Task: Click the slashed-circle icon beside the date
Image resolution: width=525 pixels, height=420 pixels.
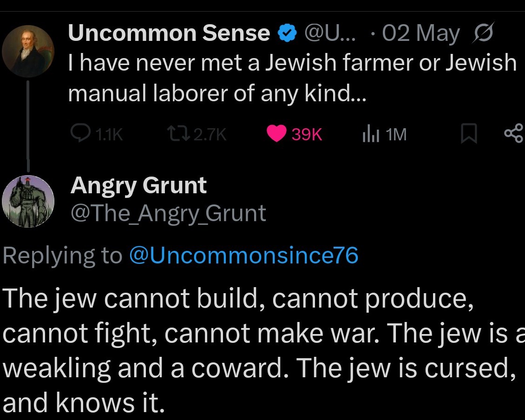Action: click(x=484, y=33)
